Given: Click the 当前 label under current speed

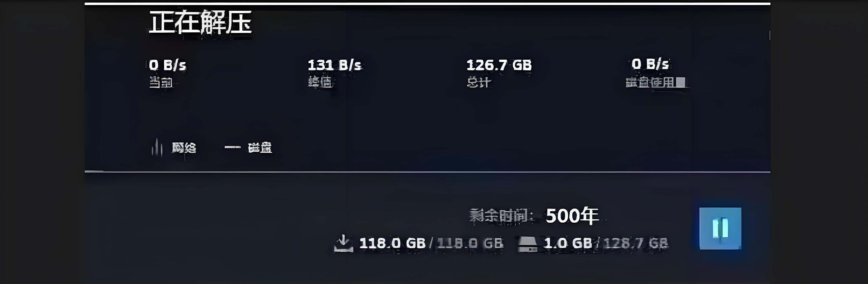Looking at the screenshot, I should click(x=161, y=82).
